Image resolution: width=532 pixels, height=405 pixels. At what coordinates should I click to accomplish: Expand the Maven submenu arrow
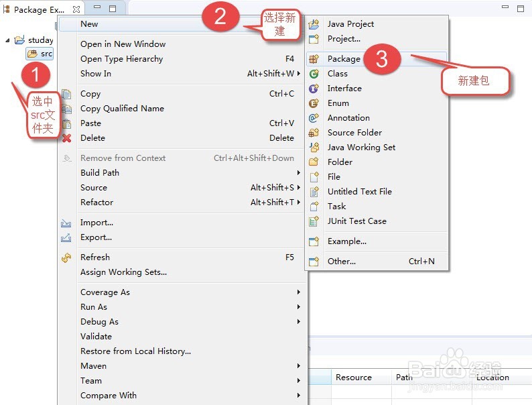click(299, 366)
